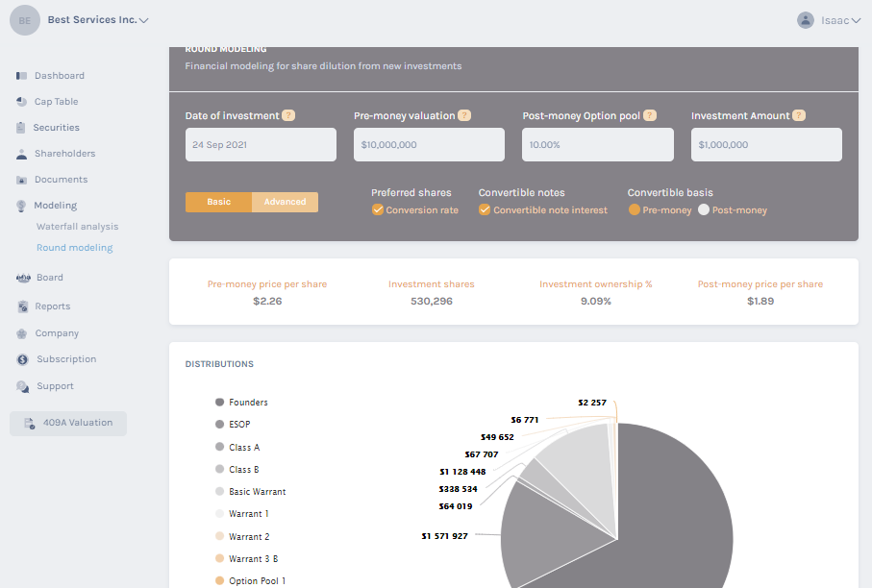872x588 pixels.
Task: Toggle Warrant 3 B legend color dot
Action: click(x=219, y=558)
